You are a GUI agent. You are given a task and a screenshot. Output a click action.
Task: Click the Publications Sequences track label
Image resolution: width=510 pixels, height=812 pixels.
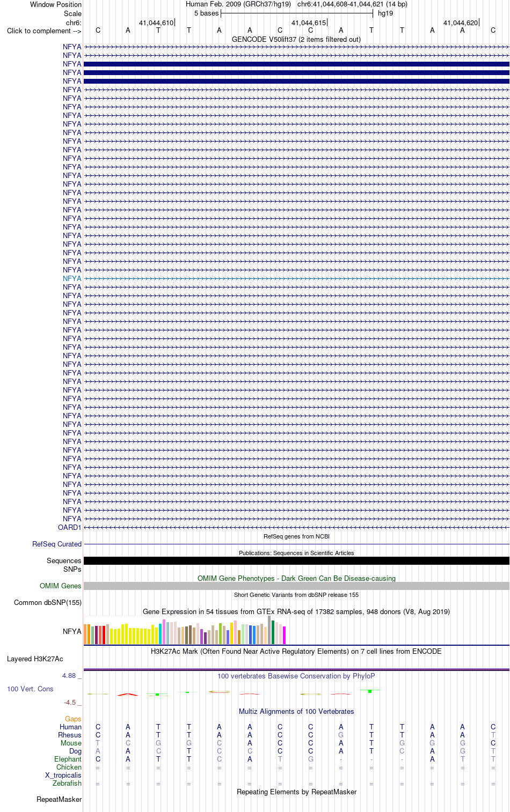click(64, 560)
